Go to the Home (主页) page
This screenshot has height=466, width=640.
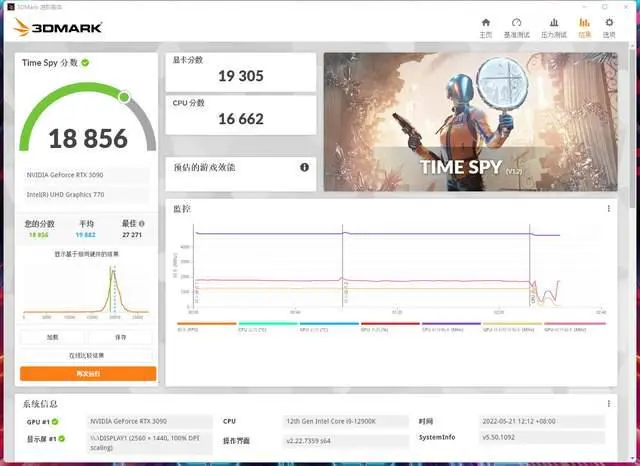[x=485, y=28]
